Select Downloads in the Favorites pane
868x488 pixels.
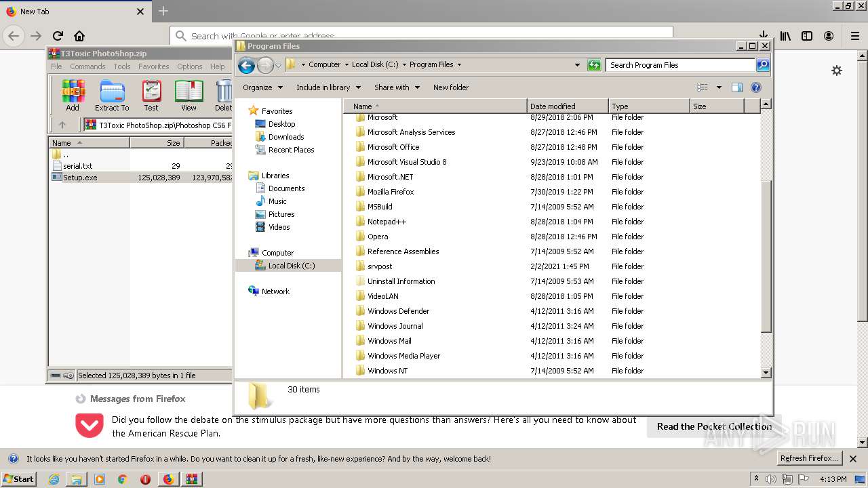pos(286,137)
